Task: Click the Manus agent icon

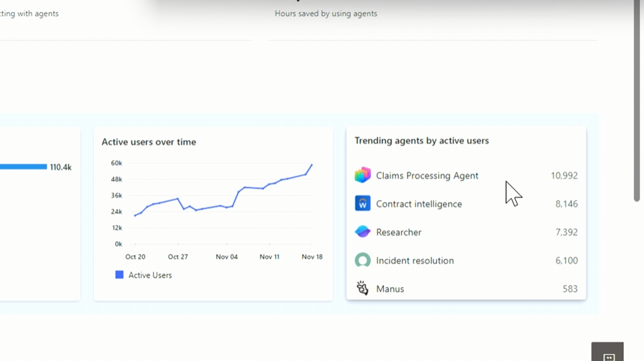Action: coord(362,289)
